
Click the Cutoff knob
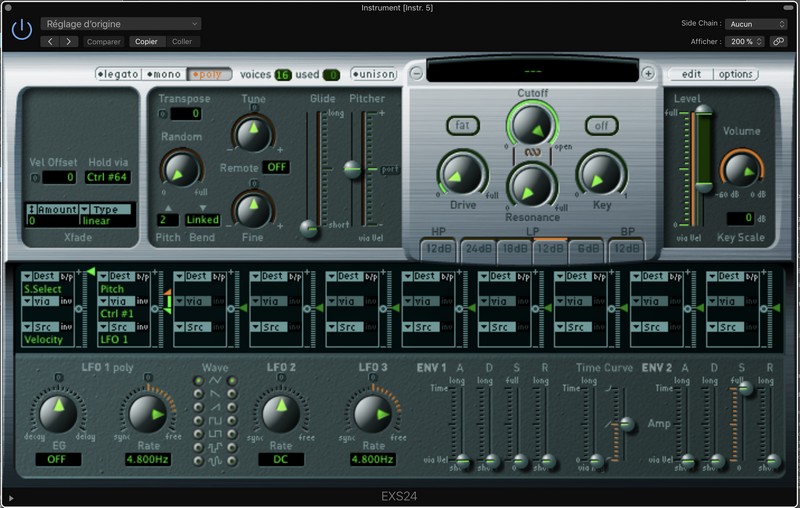532,124
